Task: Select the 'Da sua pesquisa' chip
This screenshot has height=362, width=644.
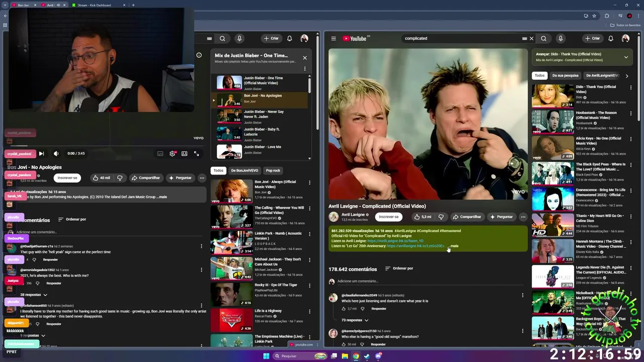Action: (565, 75)
